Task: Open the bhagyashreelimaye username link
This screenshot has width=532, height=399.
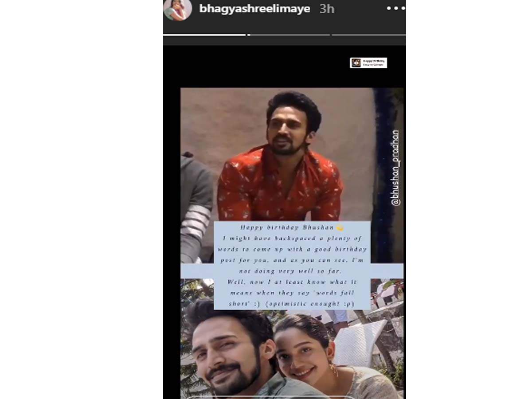Action: 254,9
